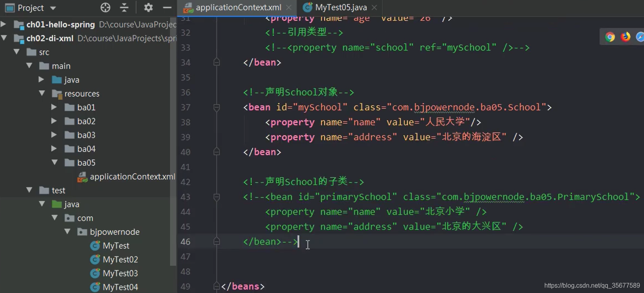Viewport: 644px width, 293px height.
Task: Select the resources folder
Action: coord(82,94)
